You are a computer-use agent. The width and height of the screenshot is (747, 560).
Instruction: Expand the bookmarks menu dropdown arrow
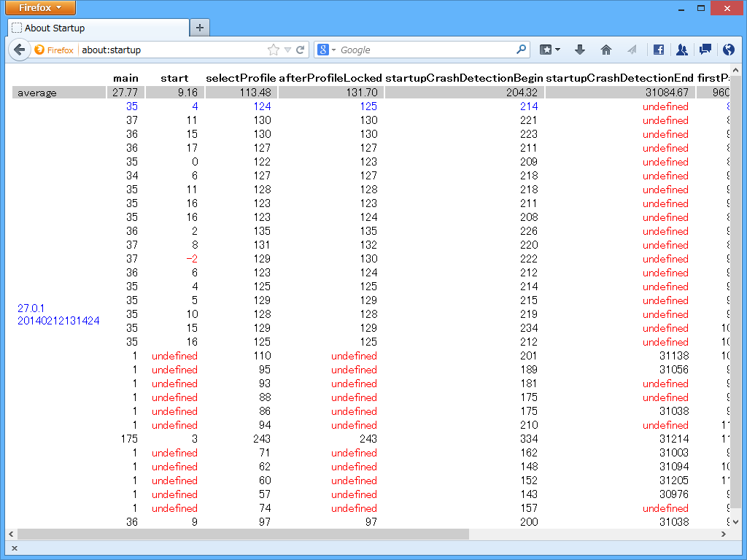[557, 50]
